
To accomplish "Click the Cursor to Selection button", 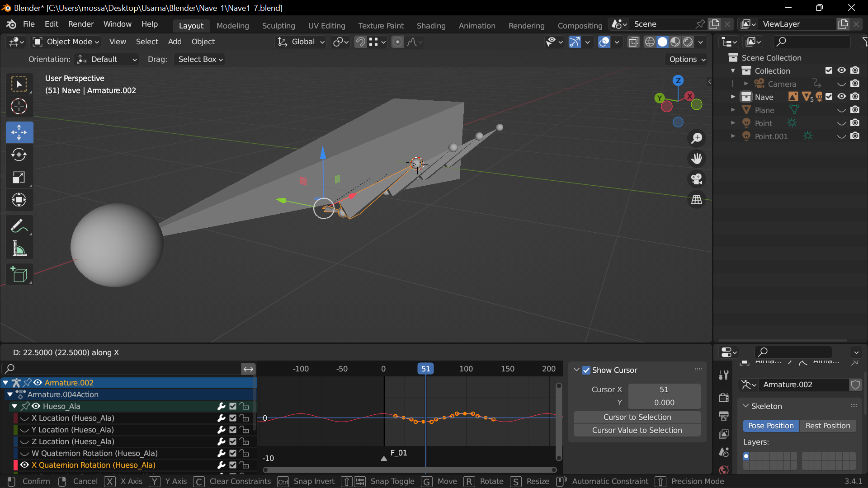I will pos(637,417).
